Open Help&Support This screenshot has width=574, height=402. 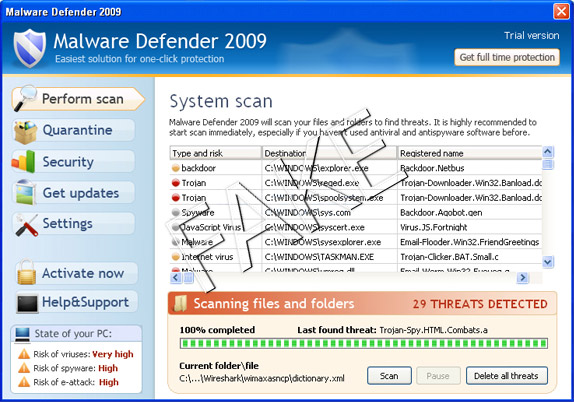coord(77,302)
